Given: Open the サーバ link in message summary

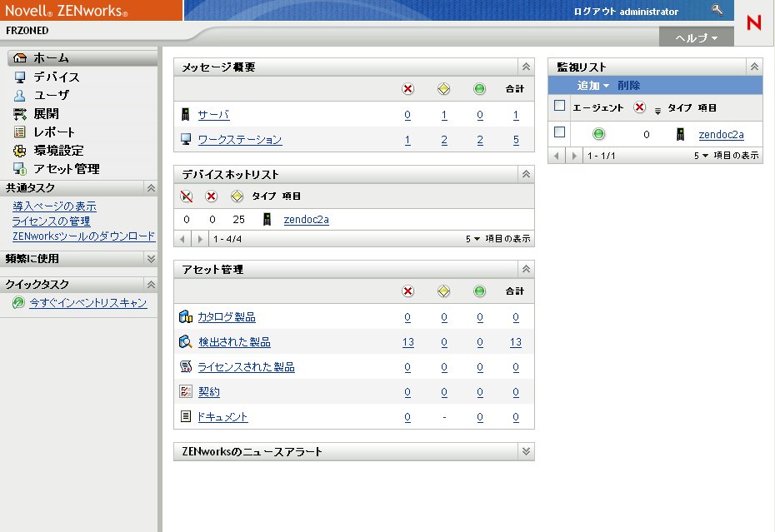Looking at the screenshot, I should click(x=213, y=115).
